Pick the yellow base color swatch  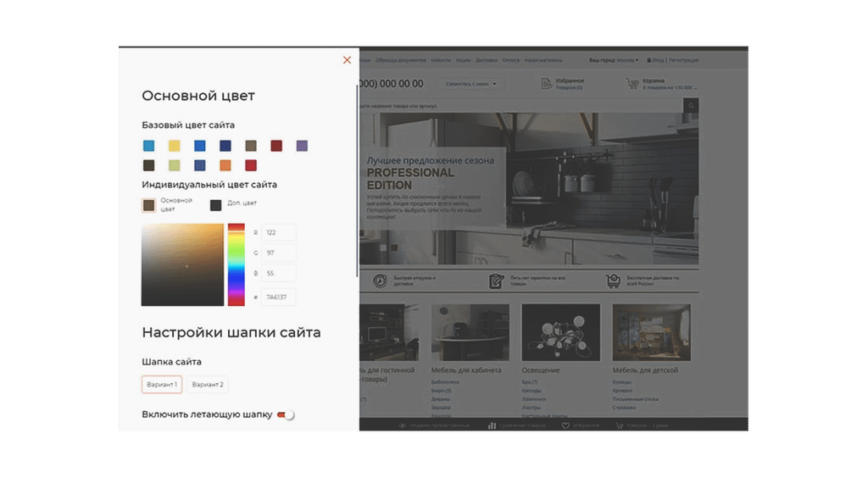click(x=175, y=146)
